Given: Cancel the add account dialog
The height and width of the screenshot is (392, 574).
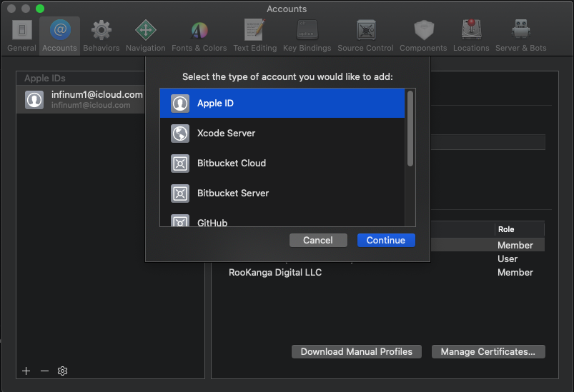Looking at the screenshot, I should pyautogui.click(x=318, y=241).
